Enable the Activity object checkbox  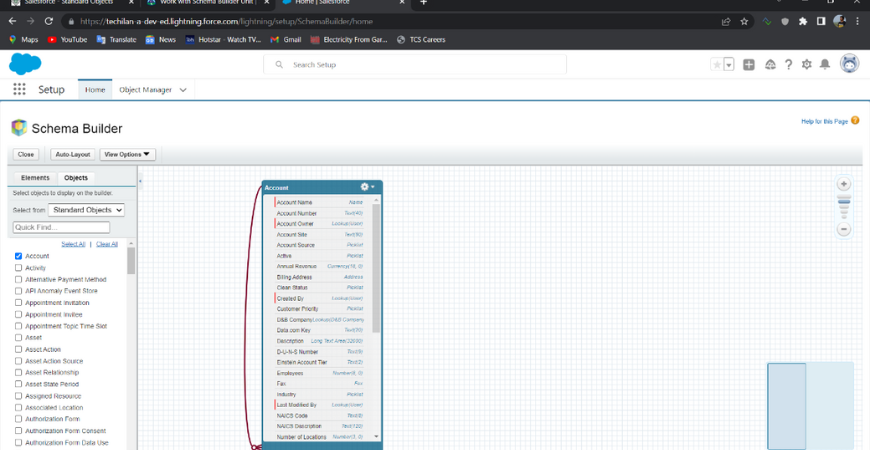coord(19,268)
